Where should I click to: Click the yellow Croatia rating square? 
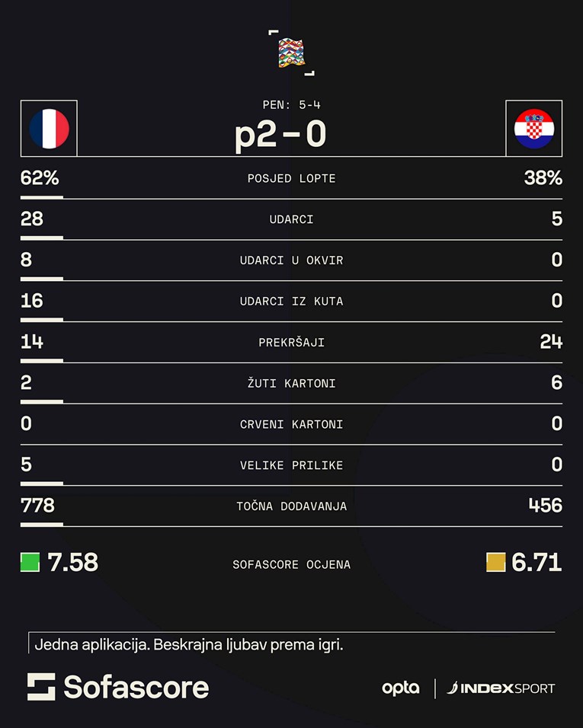tap(495, 562)
